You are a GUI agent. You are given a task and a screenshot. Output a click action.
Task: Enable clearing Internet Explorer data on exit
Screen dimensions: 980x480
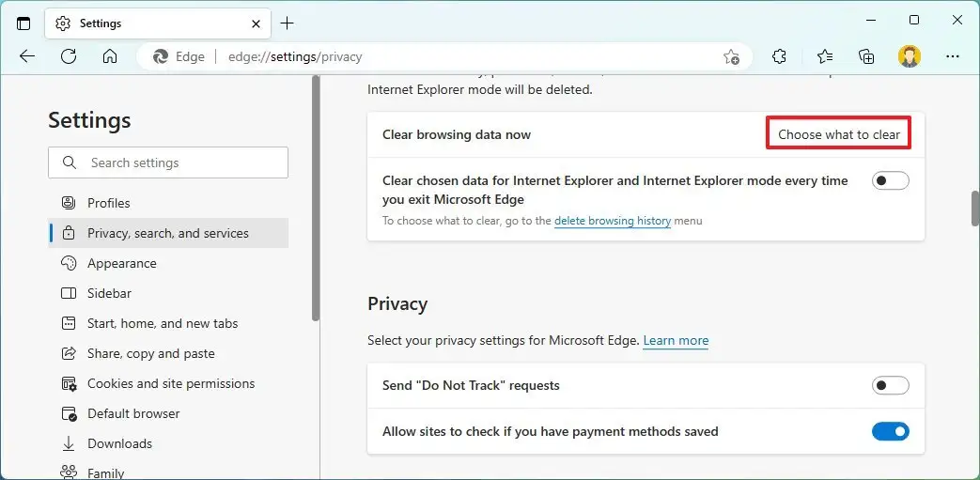890,180
